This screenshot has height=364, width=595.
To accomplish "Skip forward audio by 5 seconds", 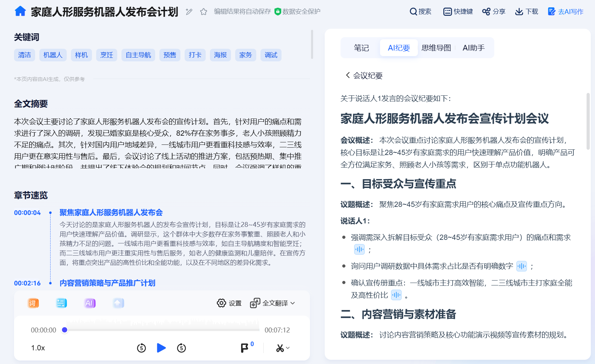I will point(181,348).
